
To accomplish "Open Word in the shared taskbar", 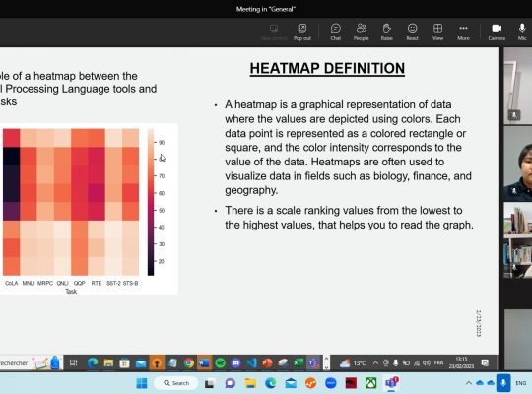I will click(x=204, y=363).
